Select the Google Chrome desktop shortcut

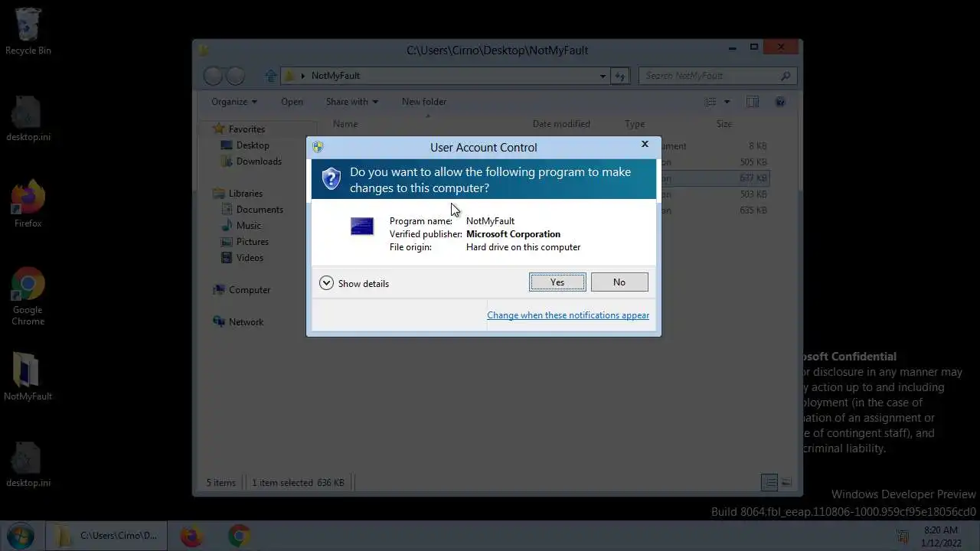(x=28, y=297)
